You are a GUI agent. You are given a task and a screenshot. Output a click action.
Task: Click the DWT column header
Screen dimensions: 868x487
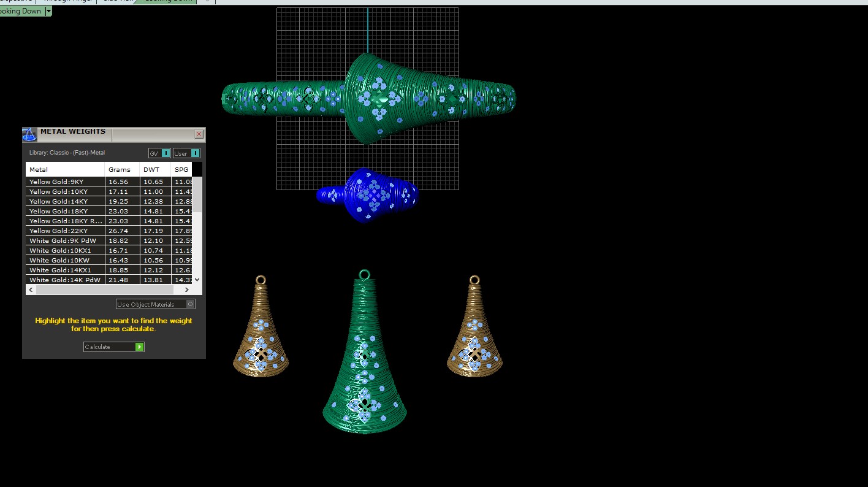tap(155, 169)
